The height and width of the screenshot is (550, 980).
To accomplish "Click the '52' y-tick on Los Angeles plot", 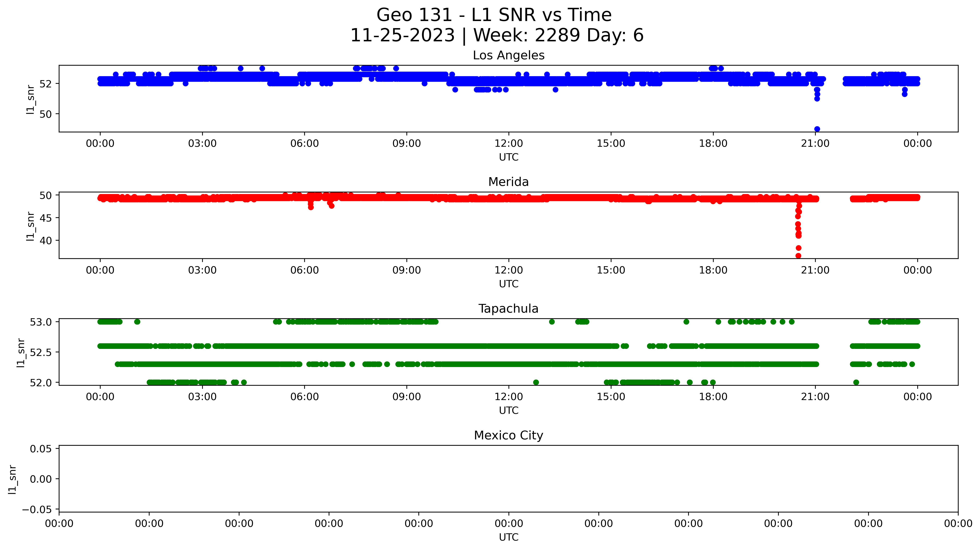I will 46,84.
